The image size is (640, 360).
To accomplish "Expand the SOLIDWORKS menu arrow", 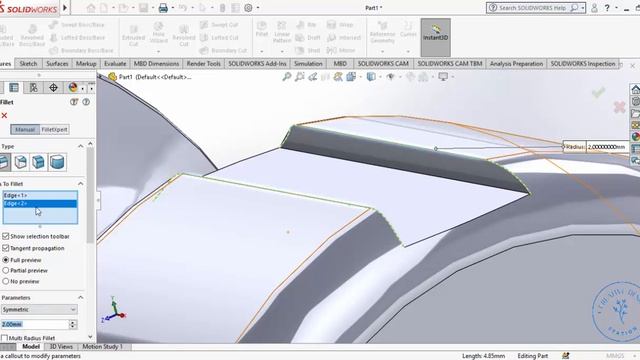I will [x=65, y=7].
